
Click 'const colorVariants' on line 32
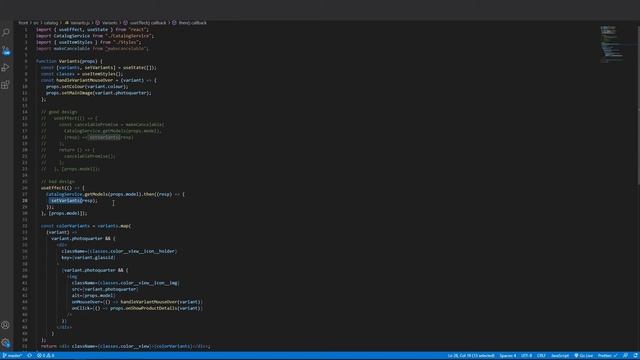(65, 226)
